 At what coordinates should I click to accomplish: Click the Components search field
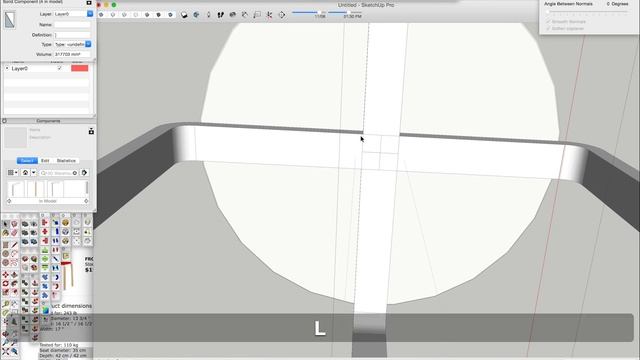pos(59,173)
